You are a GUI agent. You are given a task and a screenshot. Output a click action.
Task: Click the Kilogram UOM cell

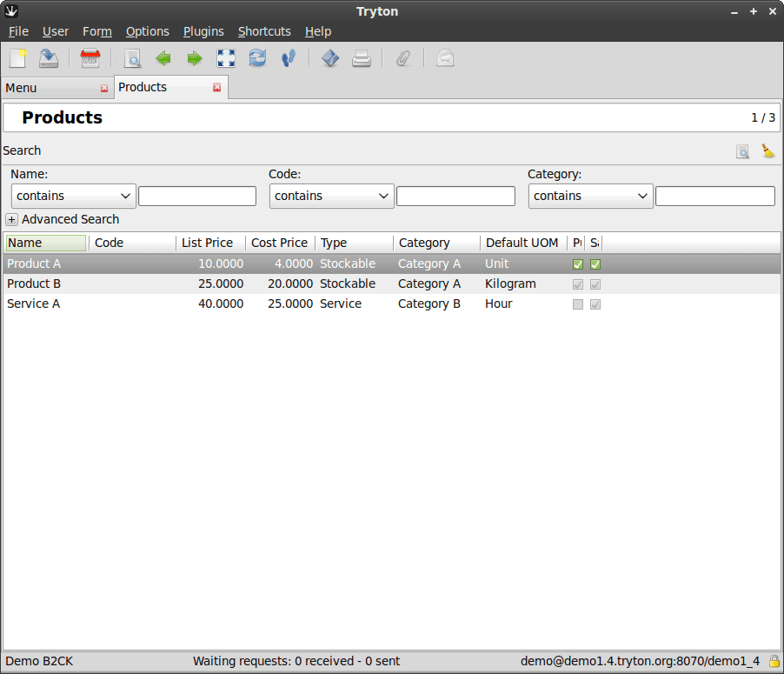click(x=510, y=284)
